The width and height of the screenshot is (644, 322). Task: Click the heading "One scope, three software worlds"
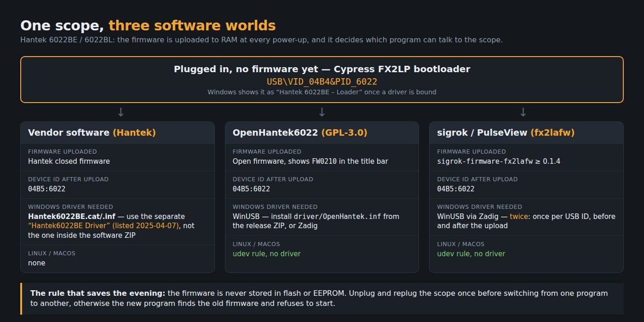pos(148,25)
